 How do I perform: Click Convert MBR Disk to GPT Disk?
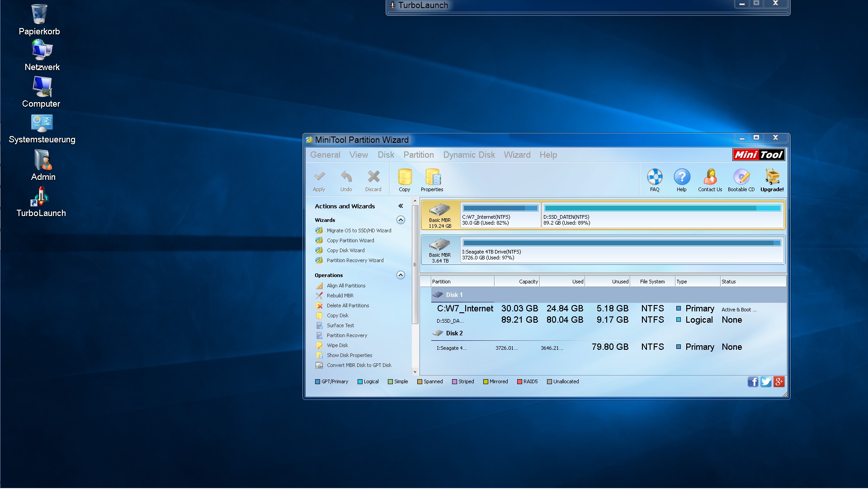pos(359,366)
